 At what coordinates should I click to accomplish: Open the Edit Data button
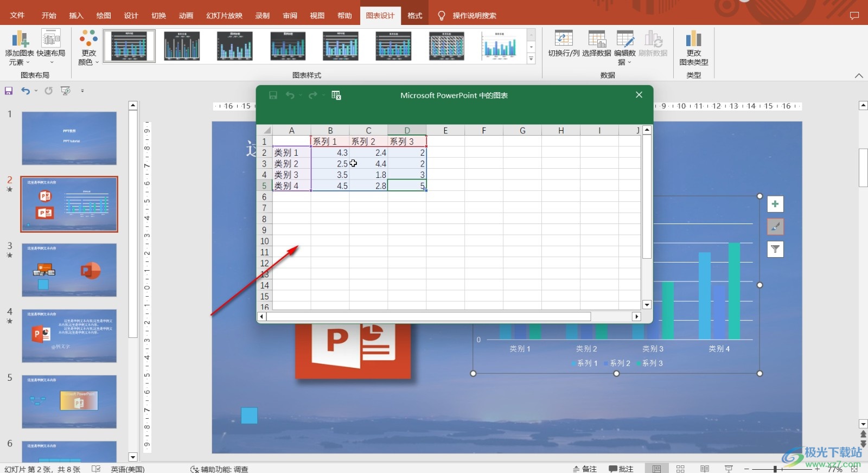[625, 48]
